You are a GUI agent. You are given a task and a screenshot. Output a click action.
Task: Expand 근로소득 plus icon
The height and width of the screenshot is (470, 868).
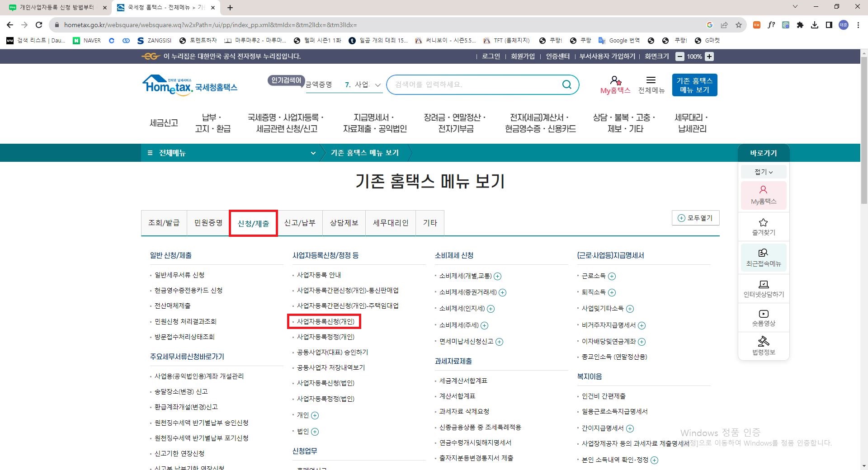[x=612, y=276]
